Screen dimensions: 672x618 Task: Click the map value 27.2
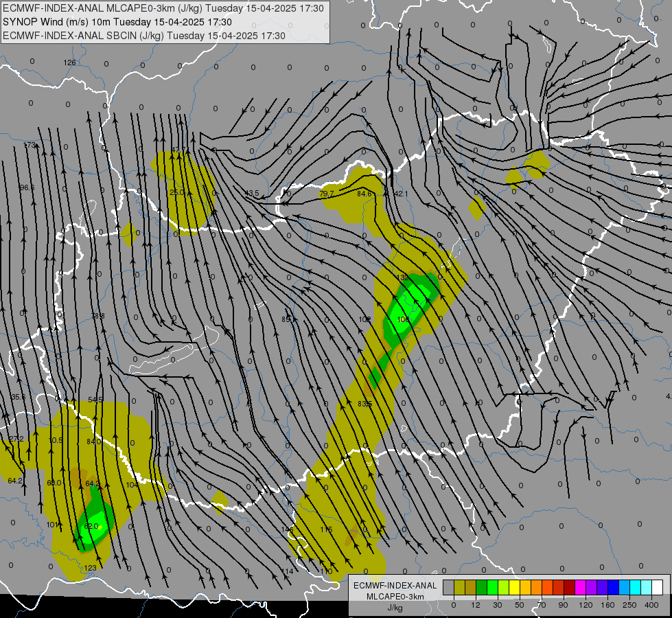[x=16, y=439]
